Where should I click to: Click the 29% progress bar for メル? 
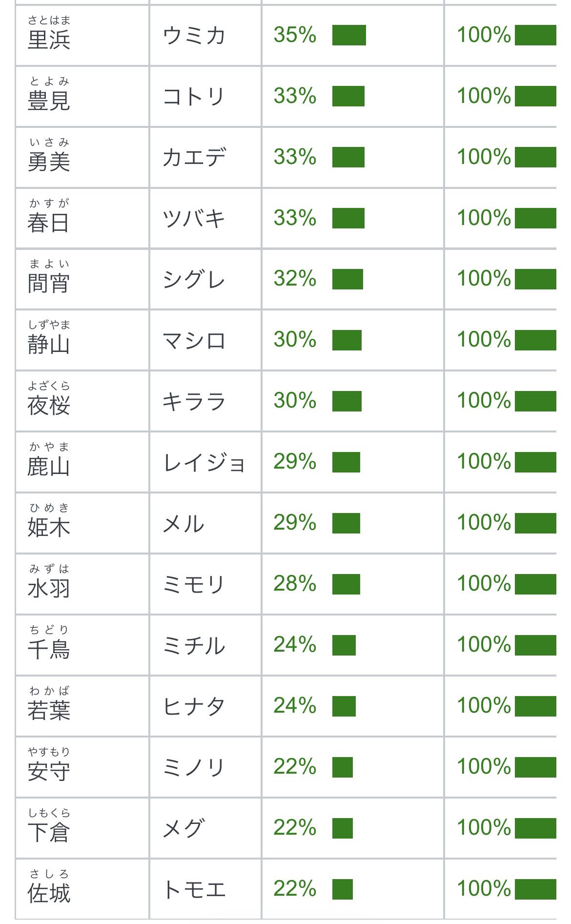[x=346, y=523]
